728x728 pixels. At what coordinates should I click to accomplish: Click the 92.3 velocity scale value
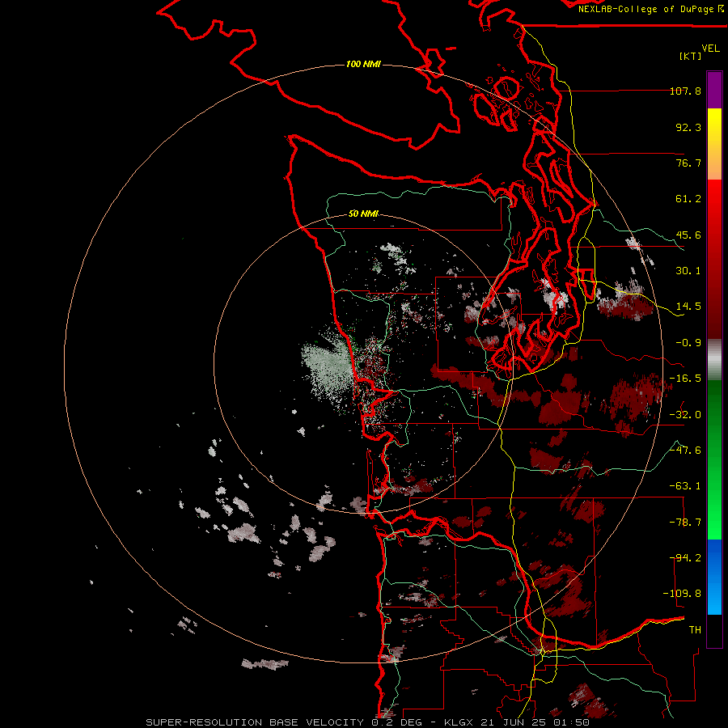[x=688, y=127]
